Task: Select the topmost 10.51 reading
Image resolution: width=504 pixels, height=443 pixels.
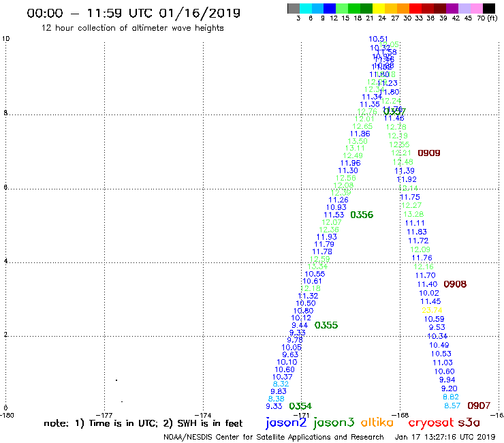Action: pos(378,39)
